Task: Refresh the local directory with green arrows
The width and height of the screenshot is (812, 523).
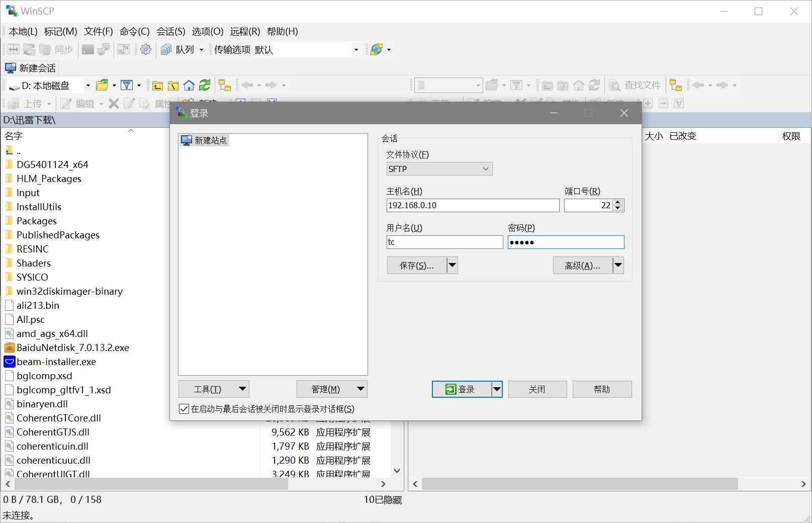Action: point(205,85)
